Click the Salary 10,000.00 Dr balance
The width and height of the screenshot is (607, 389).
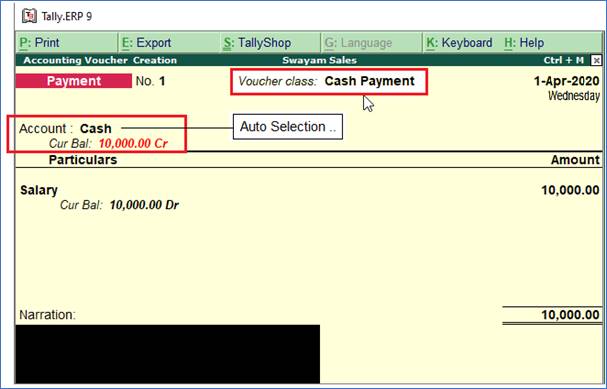[x=144, y=205]
